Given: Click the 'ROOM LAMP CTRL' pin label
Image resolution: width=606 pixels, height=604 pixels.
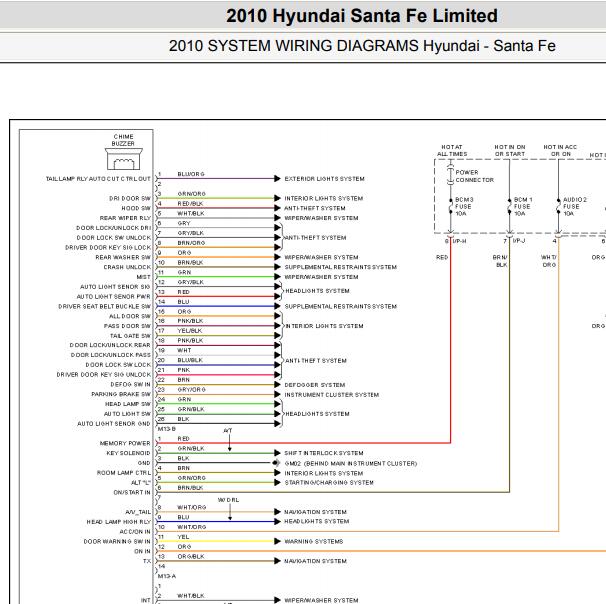Looking at the screenshot, I should [x=124, y=473].
